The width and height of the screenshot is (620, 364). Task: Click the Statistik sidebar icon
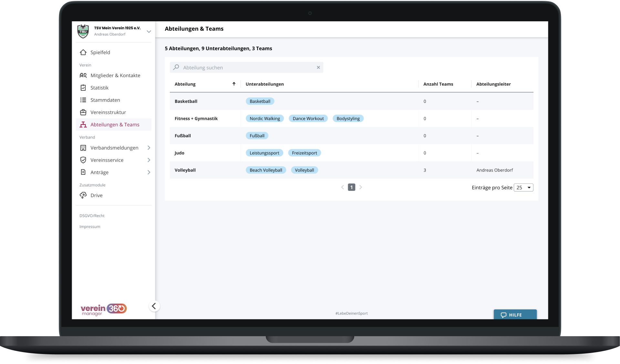click(x=83, y=88)
